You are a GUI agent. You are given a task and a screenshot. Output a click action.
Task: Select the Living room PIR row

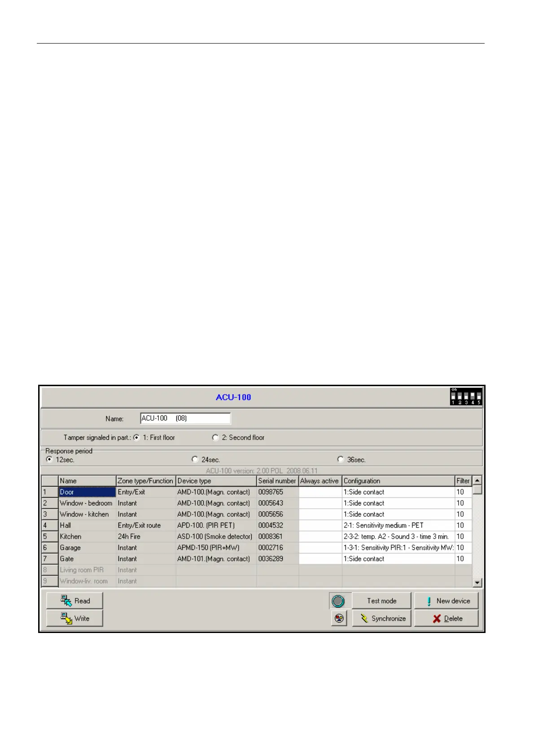click(x=87, y=570)
